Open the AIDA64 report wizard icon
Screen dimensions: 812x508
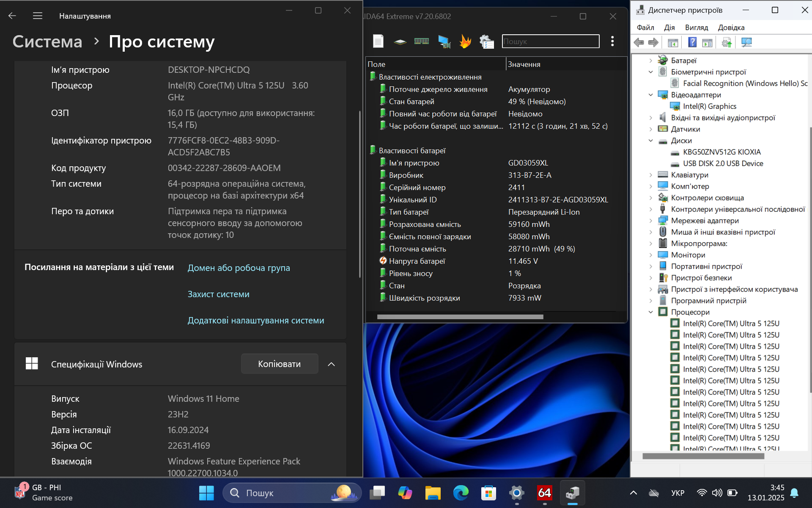point(487,41)
